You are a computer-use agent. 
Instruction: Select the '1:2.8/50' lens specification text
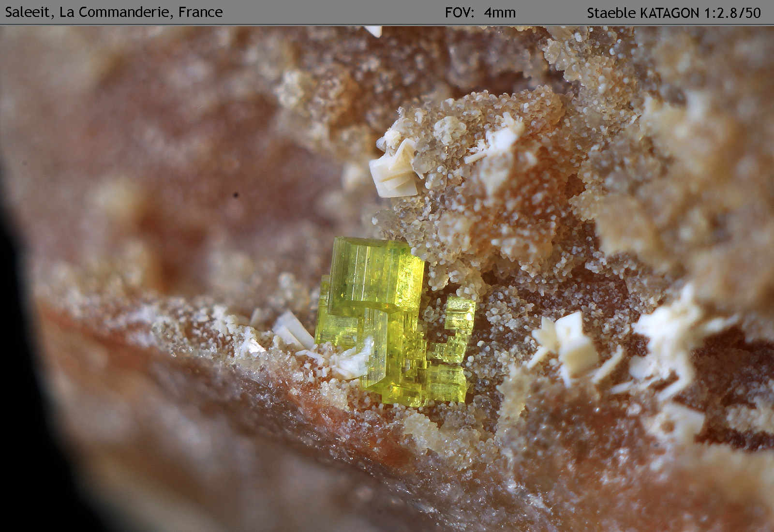coord(733,13)
